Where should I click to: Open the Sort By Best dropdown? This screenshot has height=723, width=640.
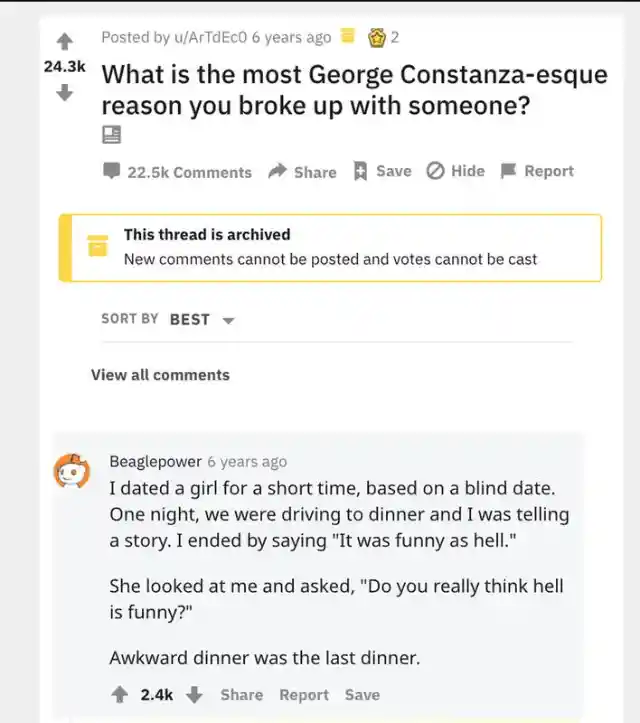click(x=189, y=319)
